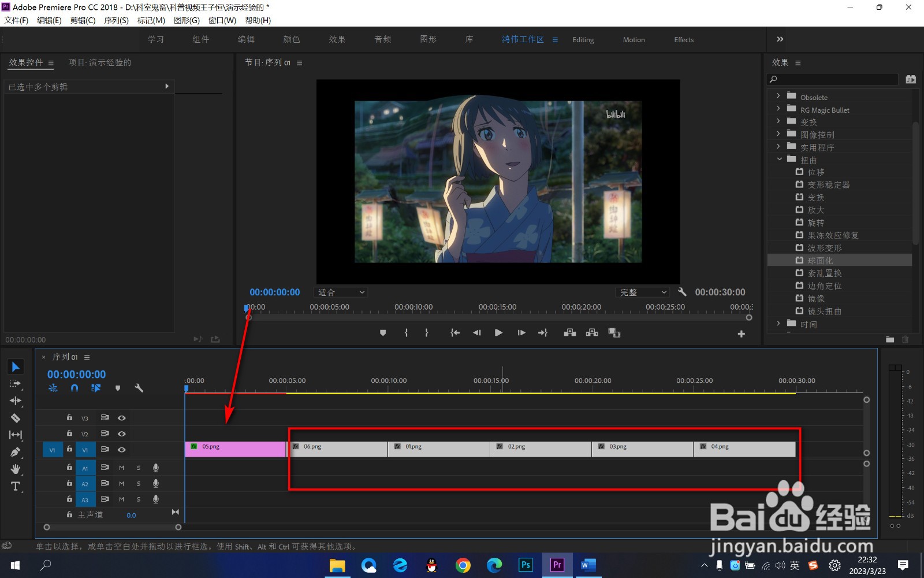This screenshot has width=924, height=578.
Task: Open the 窗口(W) menu
Action: click(x=222, y=20)
